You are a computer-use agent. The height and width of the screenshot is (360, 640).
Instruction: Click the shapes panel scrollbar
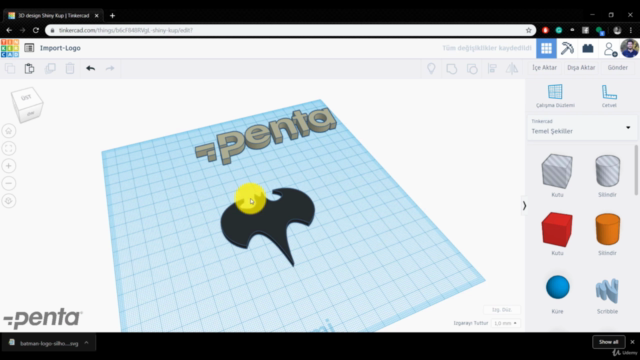coord(636,170)
